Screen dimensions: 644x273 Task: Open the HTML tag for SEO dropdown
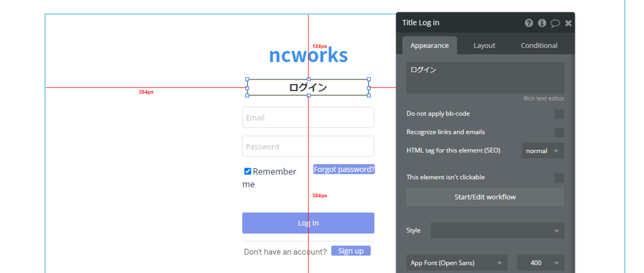pyautogui.click(x=543, y=151)
